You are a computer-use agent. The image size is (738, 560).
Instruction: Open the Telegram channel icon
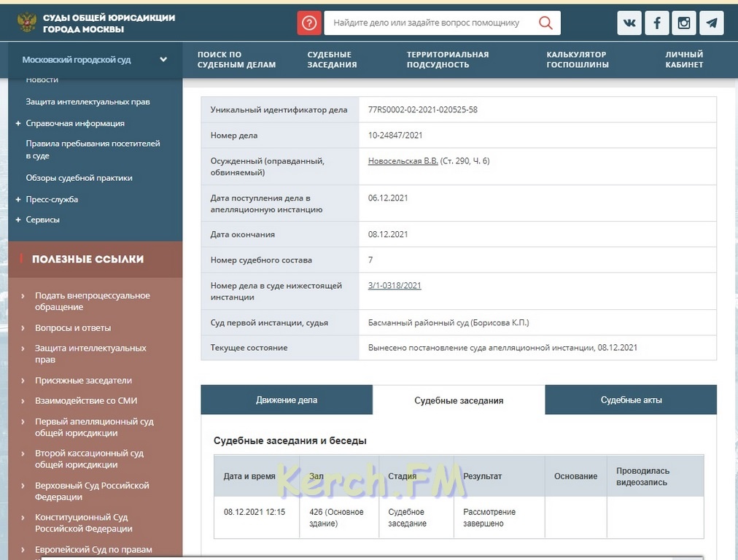click(x=711, y=23)
